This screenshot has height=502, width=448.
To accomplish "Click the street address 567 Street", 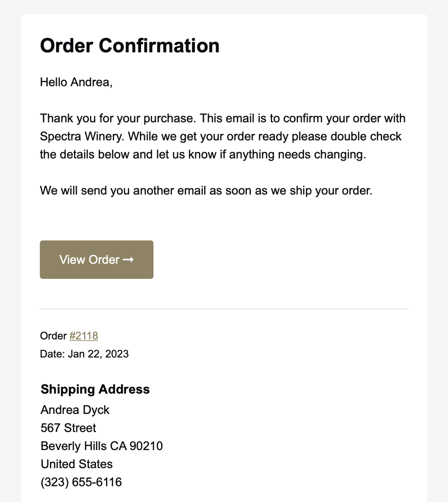I will [x=68, y=427].
